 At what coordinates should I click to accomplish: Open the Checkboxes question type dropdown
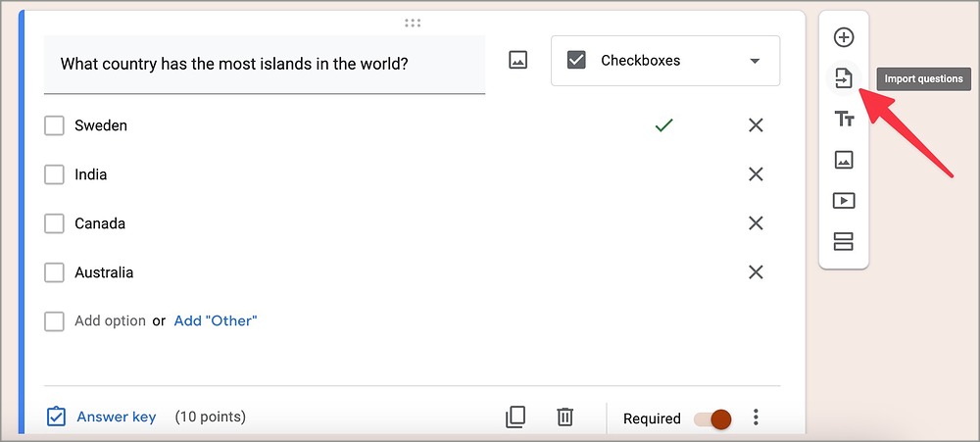(x=665, y=61)
